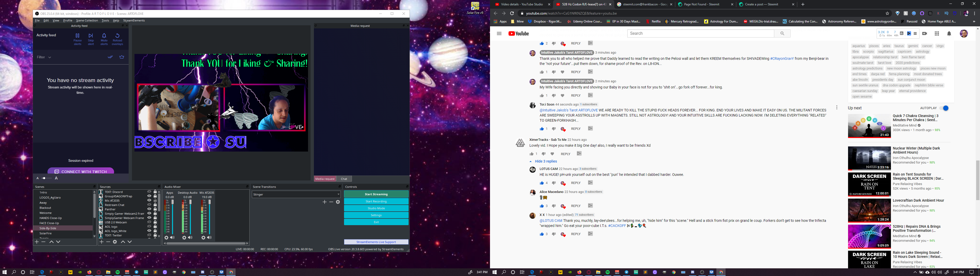Image resolution: width=980 pixels, height=276 pixels.
Task: Unlock the Restream Chat source
Action: tap(155, 205)
